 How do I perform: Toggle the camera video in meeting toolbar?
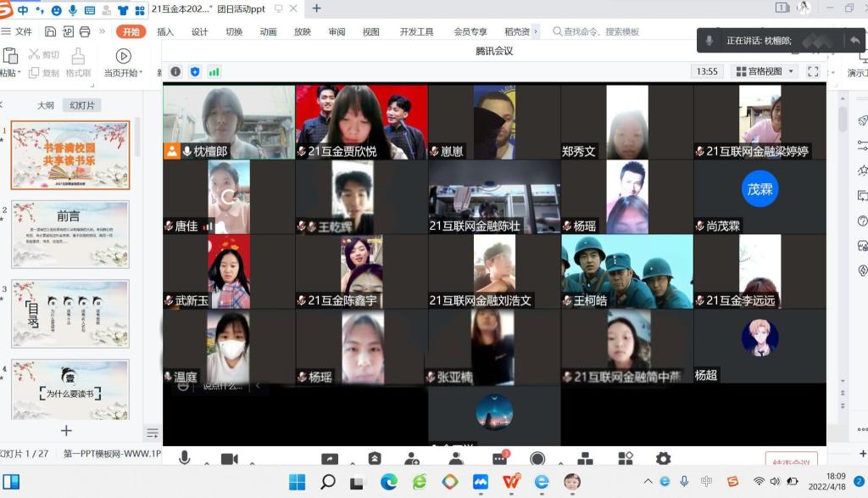pos(229,458)
